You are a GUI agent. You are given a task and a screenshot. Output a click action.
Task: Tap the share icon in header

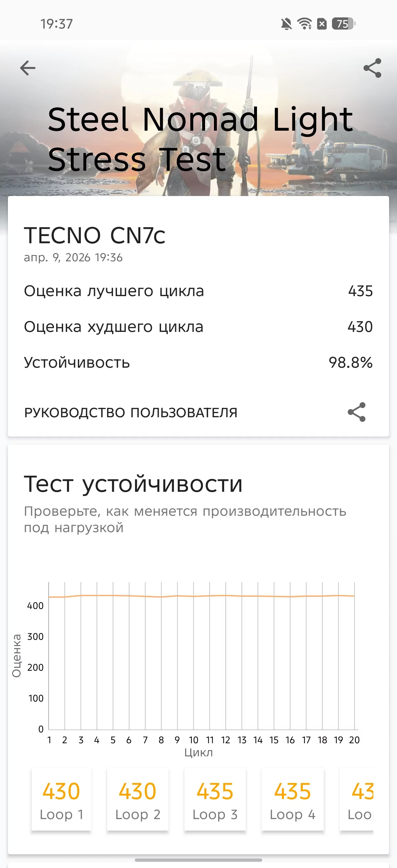372,68
